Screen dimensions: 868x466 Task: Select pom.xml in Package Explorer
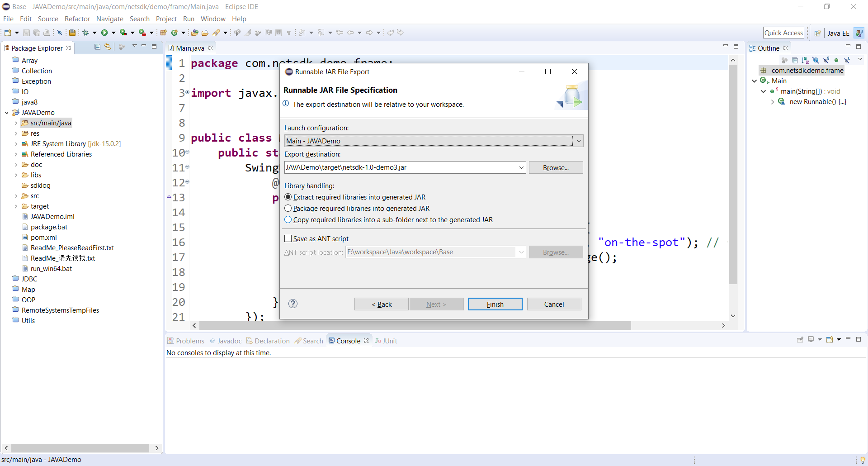(x=44, y=238)
